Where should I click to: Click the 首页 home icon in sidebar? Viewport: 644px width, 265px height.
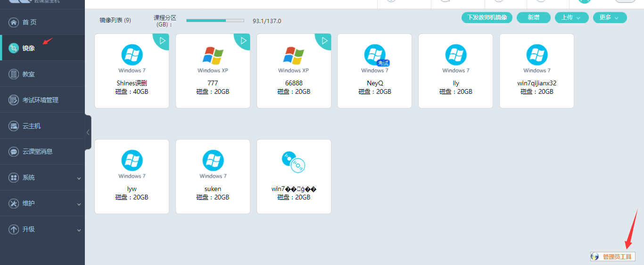pyautogui.click(x=14, y=22)
